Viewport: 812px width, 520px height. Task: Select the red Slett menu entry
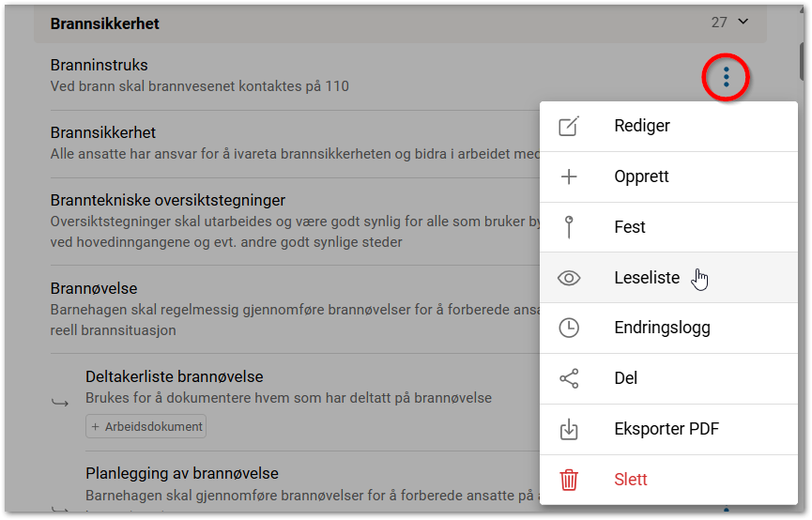[630, 480]
